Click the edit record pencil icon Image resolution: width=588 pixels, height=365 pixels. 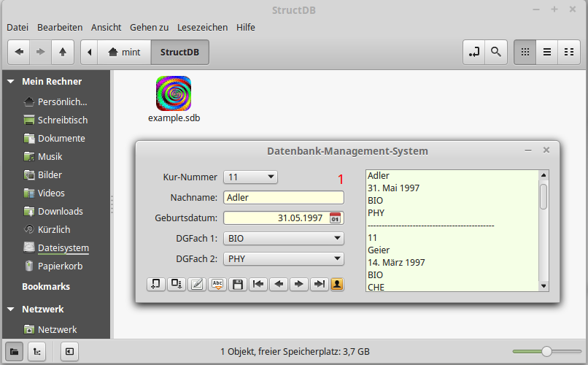(196, 285)
